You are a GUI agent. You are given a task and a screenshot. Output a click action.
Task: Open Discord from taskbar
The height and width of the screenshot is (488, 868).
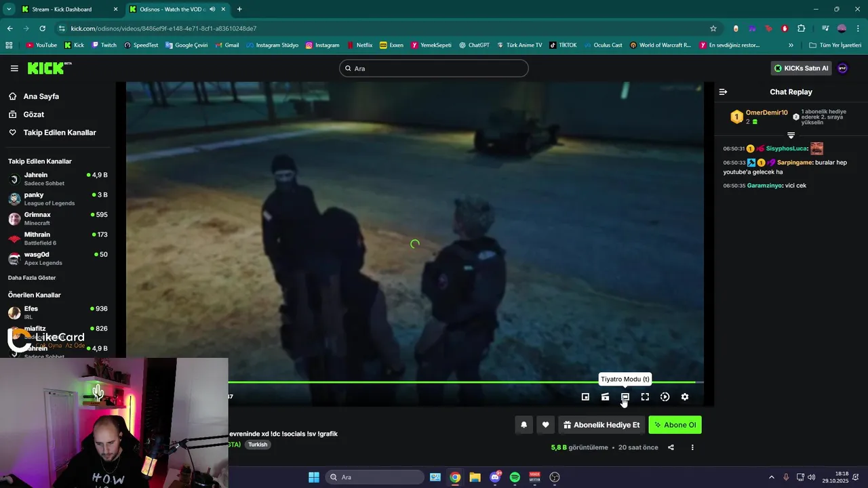(495, 477)
